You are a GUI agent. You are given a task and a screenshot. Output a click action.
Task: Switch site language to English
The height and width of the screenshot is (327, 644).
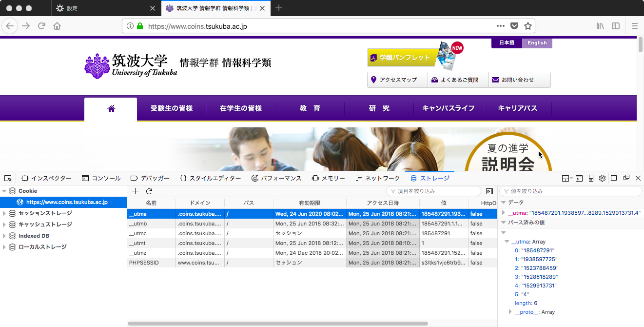click(x=537, y=43)
